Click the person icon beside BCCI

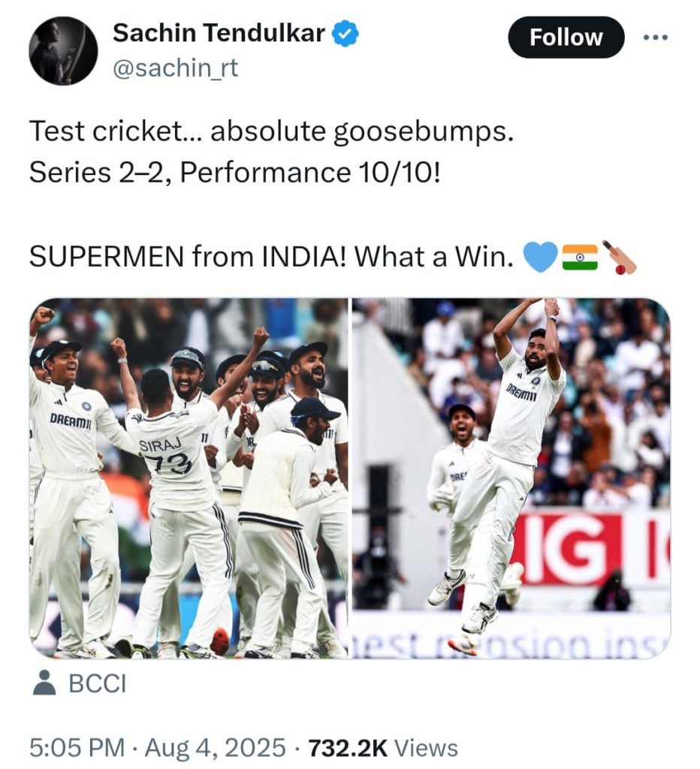pyautogui.click(x=44, y=683)
